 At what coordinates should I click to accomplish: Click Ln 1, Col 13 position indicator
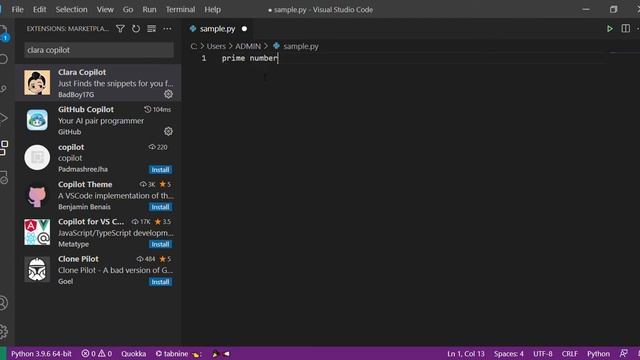[466, 353]
